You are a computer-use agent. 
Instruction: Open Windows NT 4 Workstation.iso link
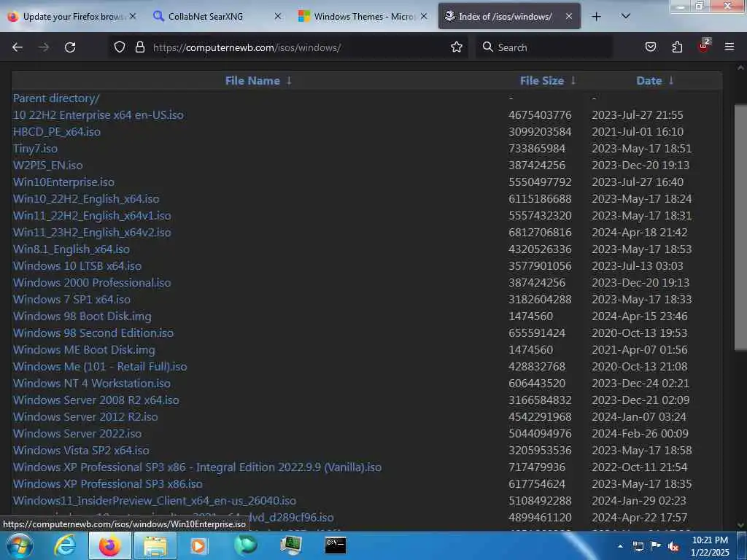click(x=91, y=383)
